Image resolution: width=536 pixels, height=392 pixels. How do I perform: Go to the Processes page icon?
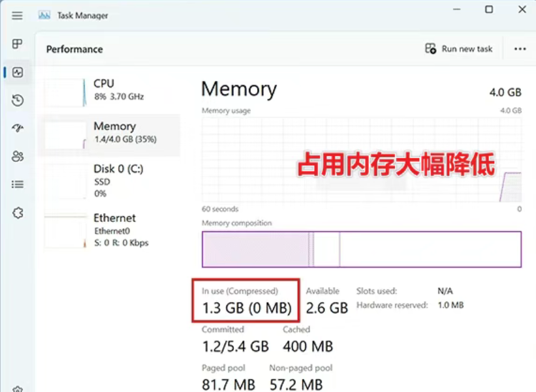[18, 44]
